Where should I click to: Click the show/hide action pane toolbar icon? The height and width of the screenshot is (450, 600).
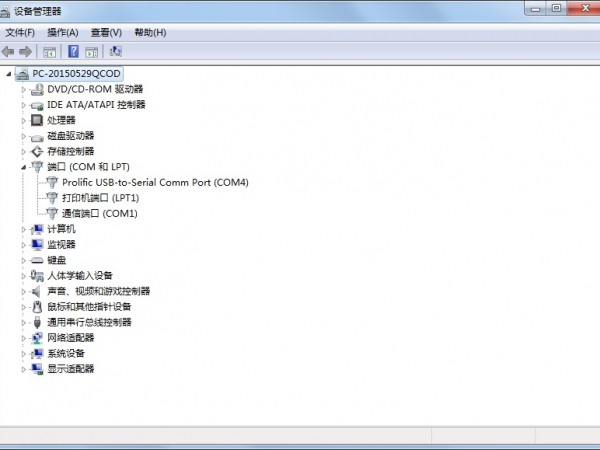pos(91,51)
